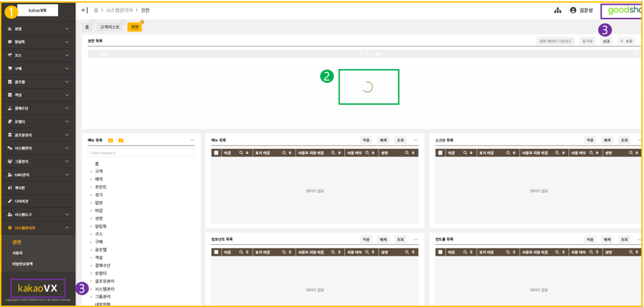Toggle select-all checkbox in 스크린 목록 grid

pos(440,153)
